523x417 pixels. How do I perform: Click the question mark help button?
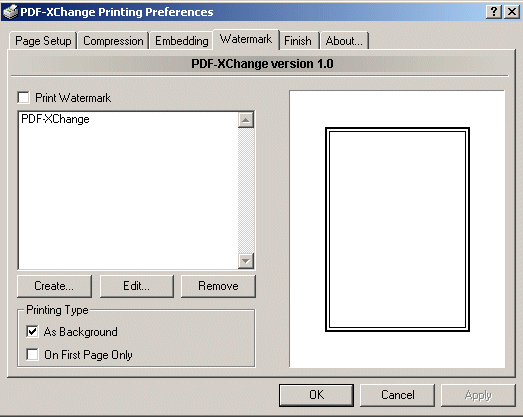494,12
